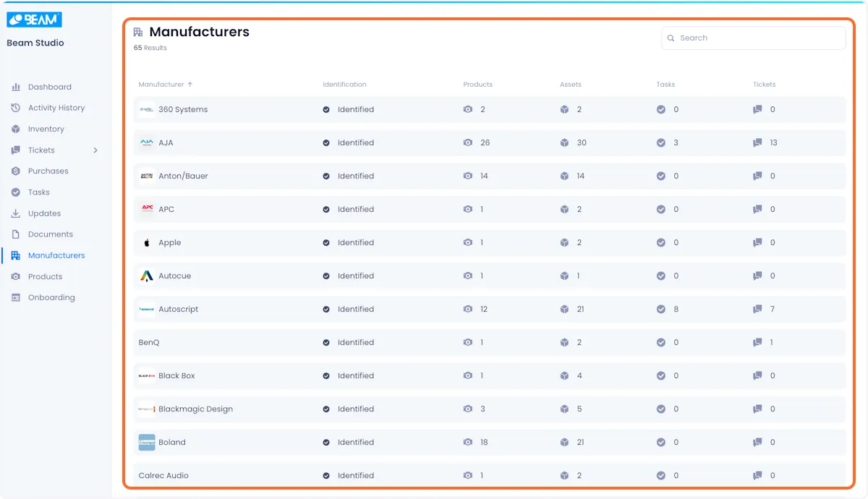Open Blackmagic Design manufacturer name
Image resolution: width=868 pixels, height=499 pixels.
[x=195, y=409]
